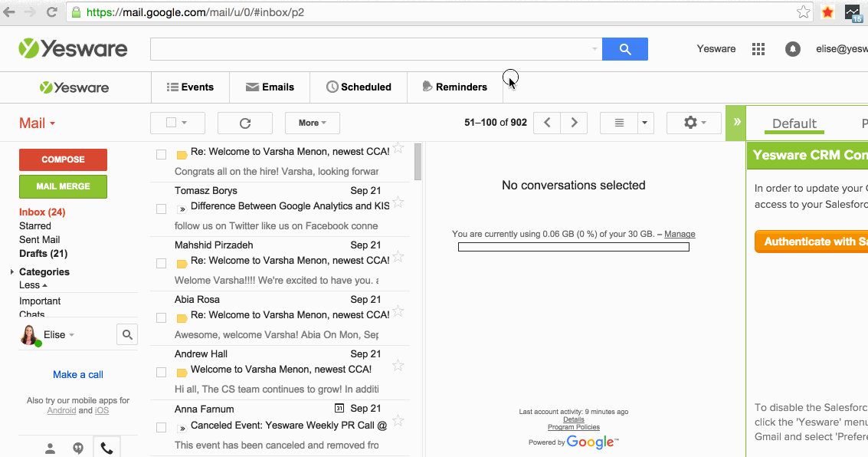Tick the select-all checkbox in toolbar
868x457 pixels.
[172, 123]
